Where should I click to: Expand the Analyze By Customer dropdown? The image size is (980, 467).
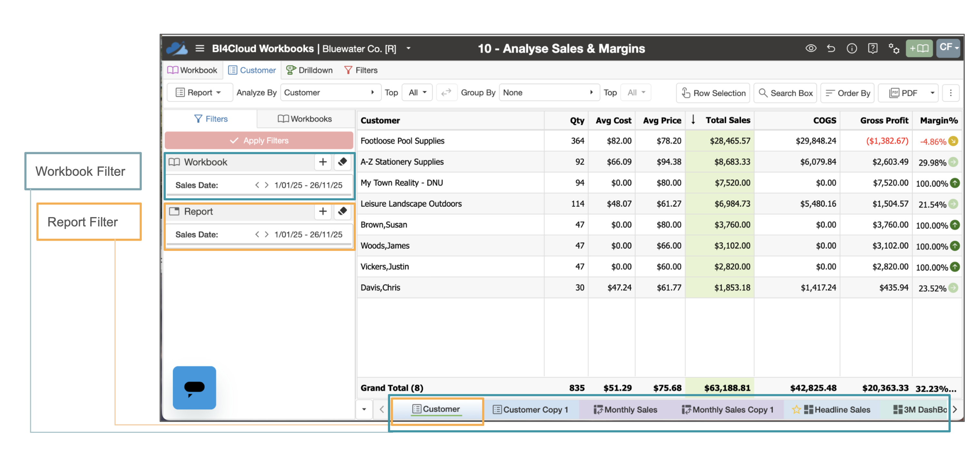tap(330, 93)
